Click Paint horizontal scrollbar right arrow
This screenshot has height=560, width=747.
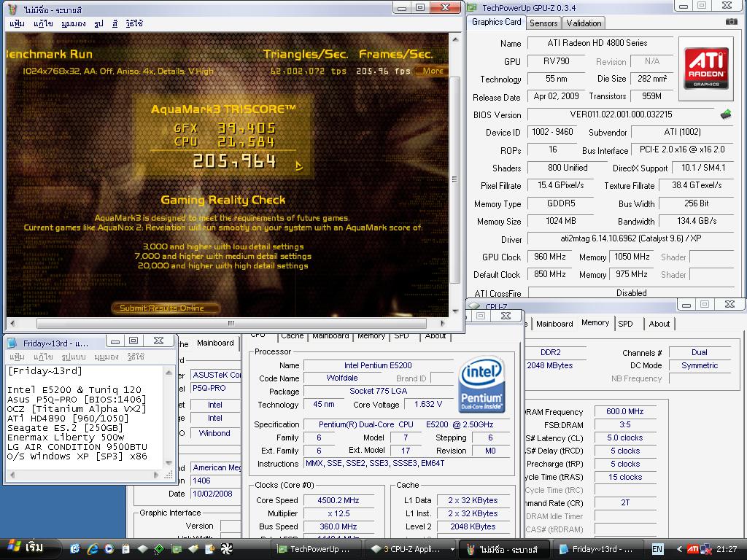point(442,323)
